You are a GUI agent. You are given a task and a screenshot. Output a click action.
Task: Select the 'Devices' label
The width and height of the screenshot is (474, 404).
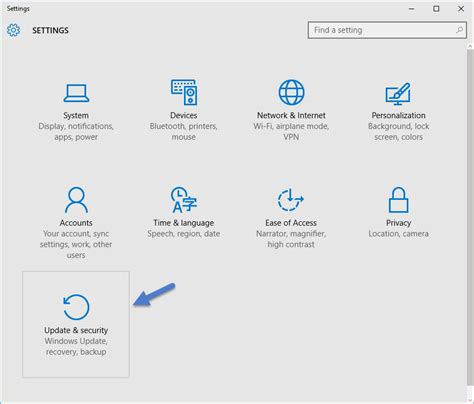click(x=184, y=115)
